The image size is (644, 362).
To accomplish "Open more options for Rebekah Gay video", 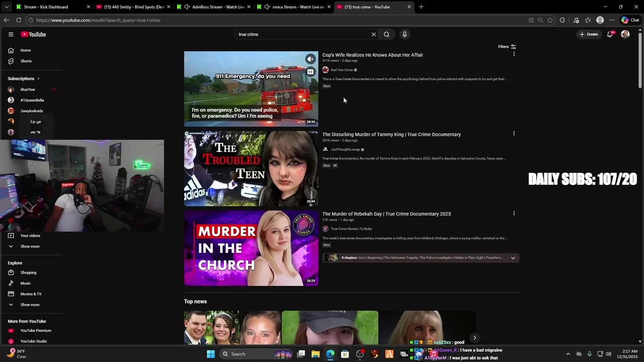I will coord(514,213).
